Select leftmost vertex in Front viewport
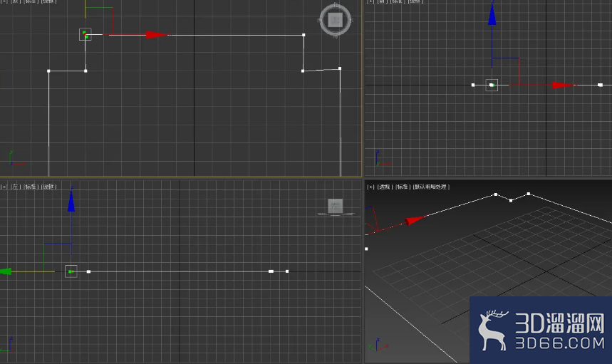612x364 pixels. pyautogui.click(x=473, y=85)
